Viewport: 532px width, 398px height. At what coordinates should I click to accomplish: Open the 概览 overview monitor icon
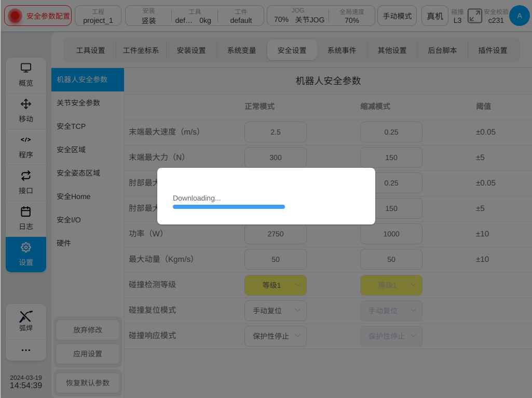26,68
